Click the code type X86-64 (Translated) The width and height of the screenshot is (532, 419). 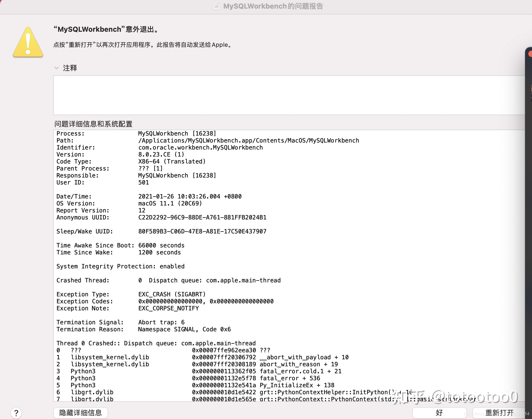tap(172, 162)
